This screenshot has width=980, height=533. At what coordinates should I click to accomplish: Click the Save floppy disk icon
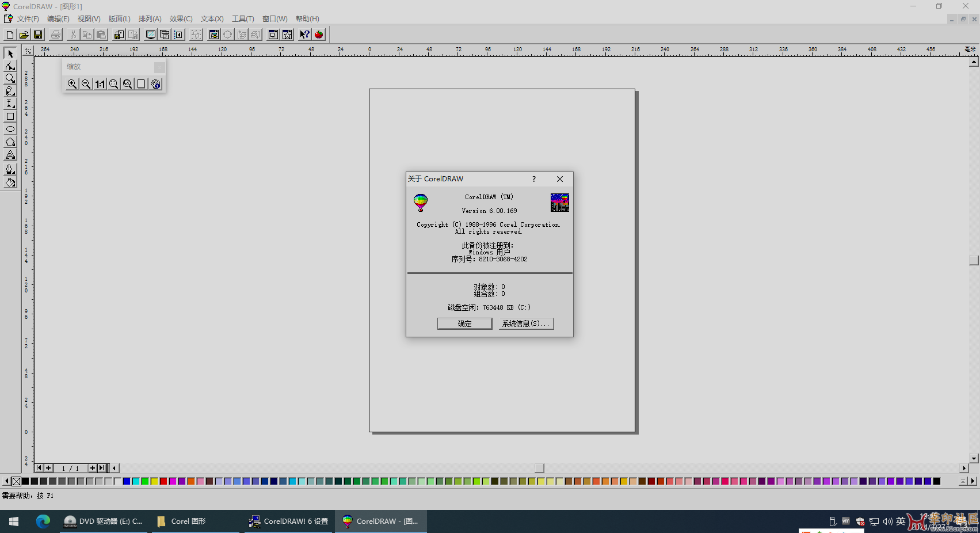coord(38,35)
